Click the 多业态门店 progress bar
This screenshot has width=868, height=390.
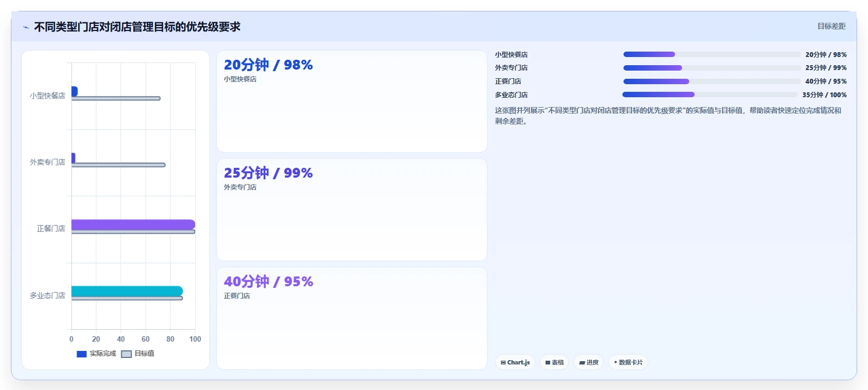click(710, 95)
